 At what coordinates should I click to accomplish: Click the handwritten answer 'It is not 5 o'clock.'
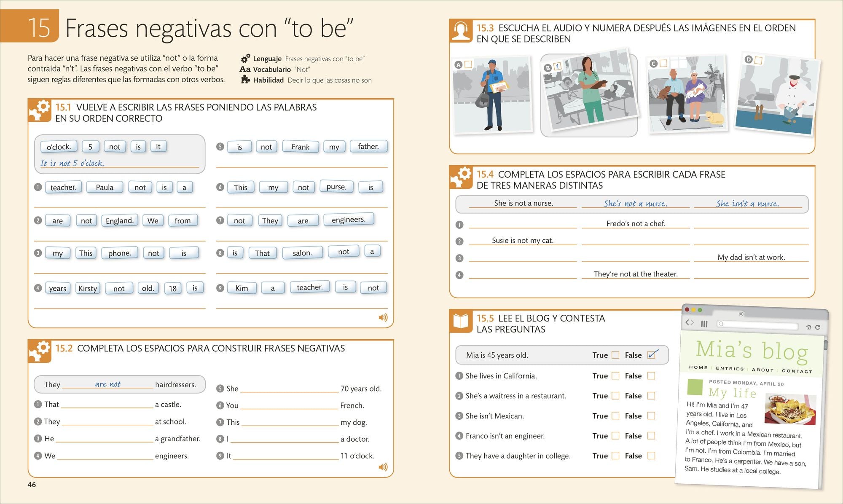[72, 163]
